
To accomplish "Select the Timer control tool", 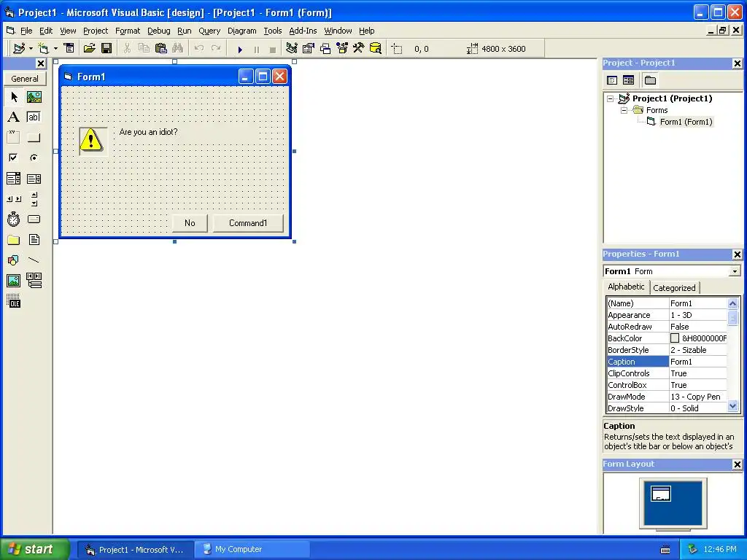I will [x=14, y=219].
